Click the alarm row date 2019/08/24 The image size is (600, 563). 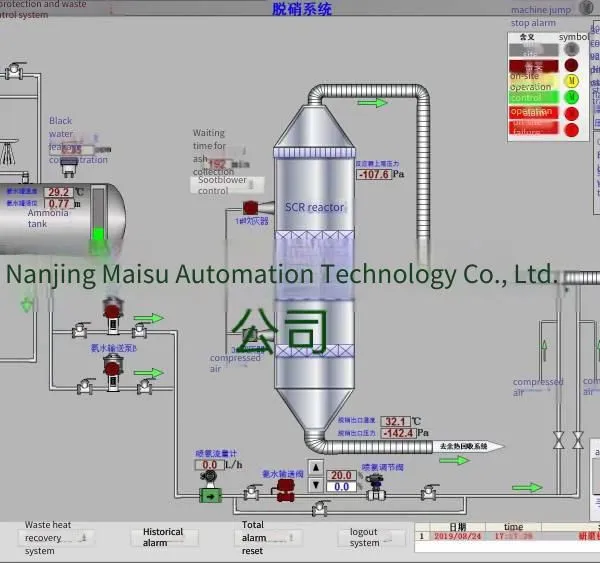click(x=458, y=536)
